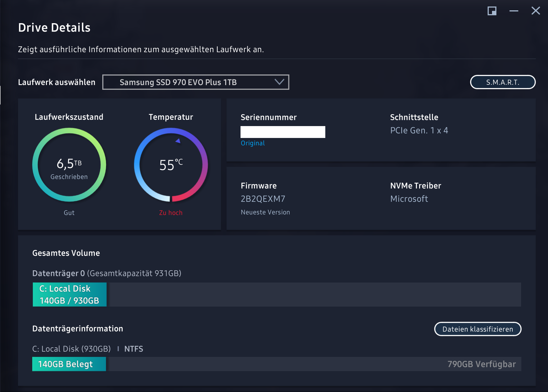548x392 pixels.
Task: Click the Laufwerkszustand heading
Action: (69, 117)
